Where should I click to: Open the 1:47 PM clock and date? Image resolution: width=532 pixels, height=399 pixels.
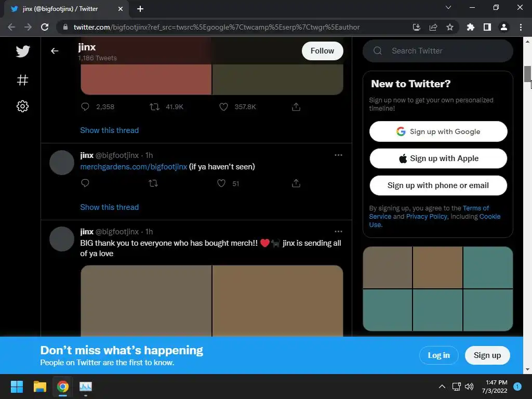pos(495,387)
